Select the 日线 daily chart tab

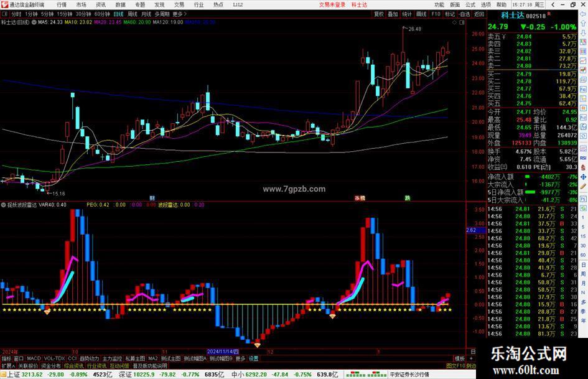118,14
